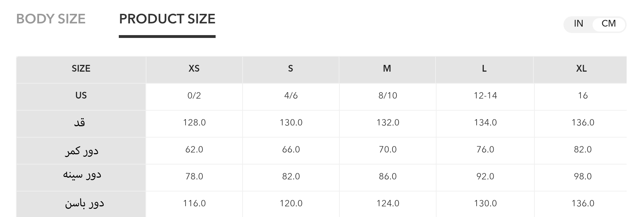Image resolution: width=644 pixels, height=217 pixels.
Task: Switch units to IN
Action: click(x=578, y=24)
